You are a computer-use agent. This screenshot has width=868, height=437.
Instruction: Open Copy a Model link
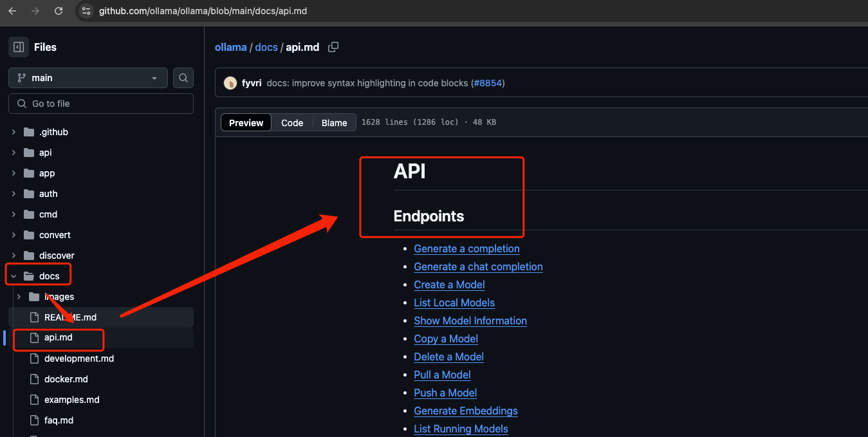click(x=446, y=339)
